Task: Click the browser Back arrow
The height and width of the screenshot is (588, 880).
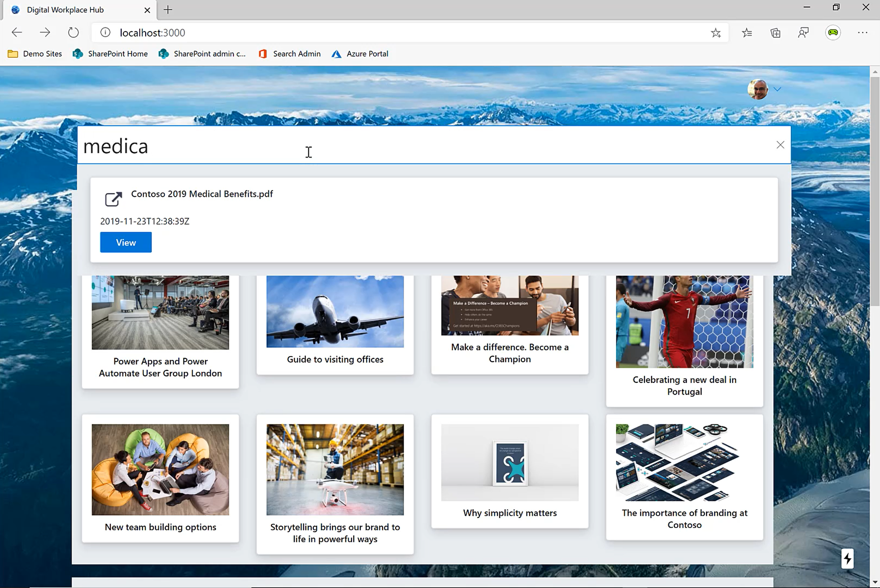Action: 17,32
